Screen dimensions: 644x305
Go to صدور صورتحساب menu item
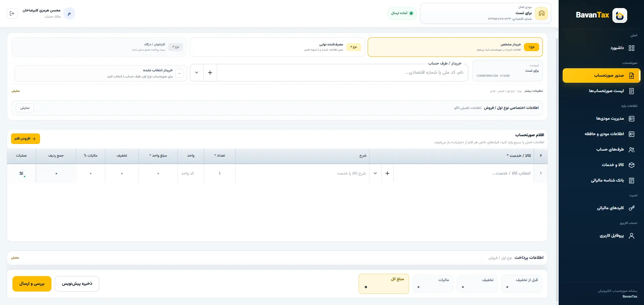click(601, 76)
